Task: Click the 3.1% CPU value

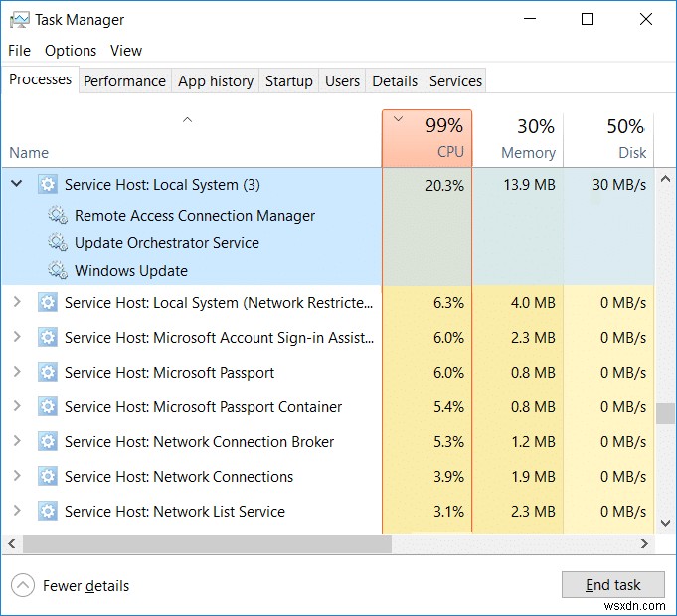Action: 448,512
